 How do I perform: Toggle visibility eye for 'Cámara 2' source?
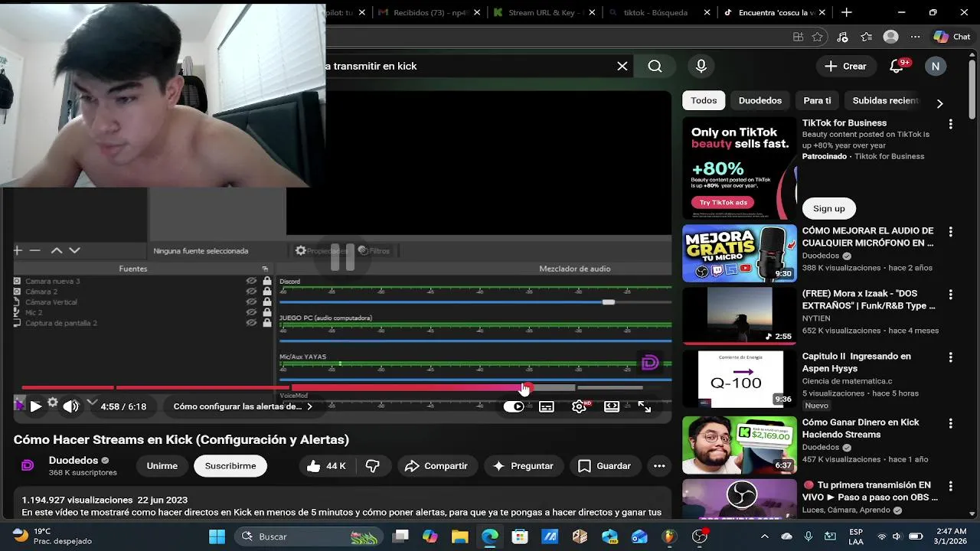[251, 292]
